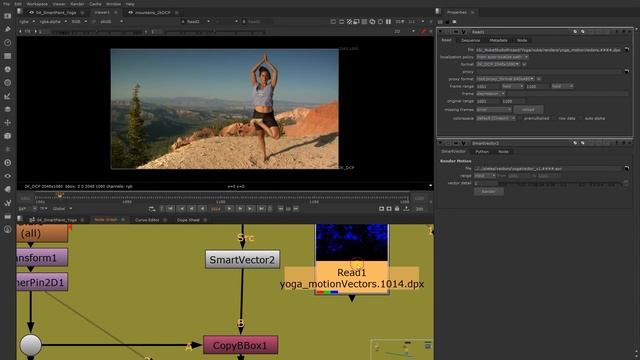Open the viewer A input Read1 dropdown

(x=196, y=22)
